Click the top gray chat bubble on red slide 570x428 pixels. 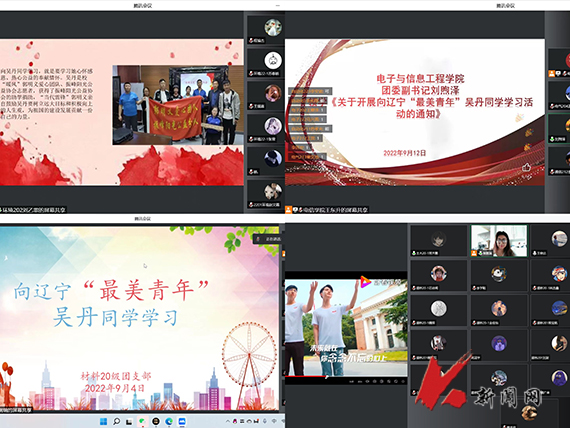pyautogui.click(x=309, y=91)
